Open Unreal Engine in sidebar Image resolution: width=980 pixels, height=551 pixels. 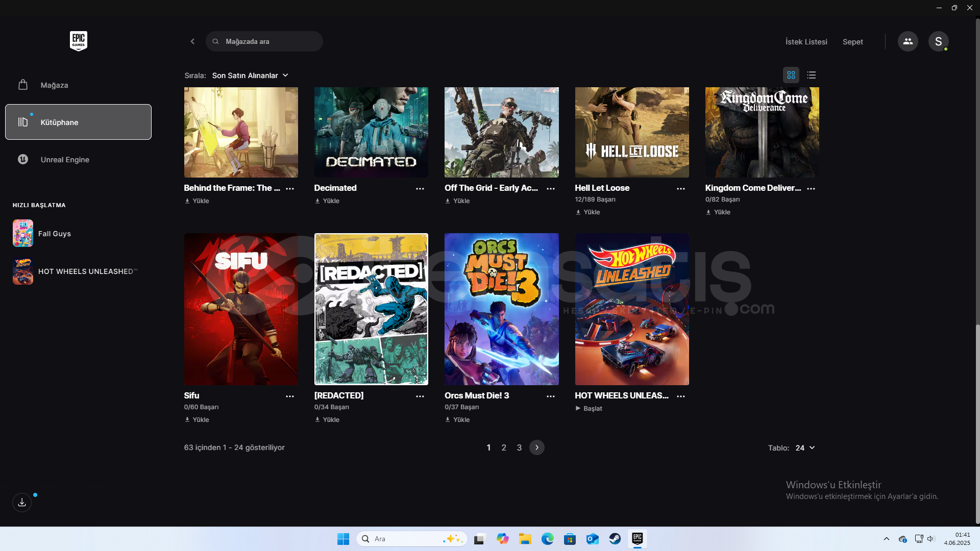65,160
